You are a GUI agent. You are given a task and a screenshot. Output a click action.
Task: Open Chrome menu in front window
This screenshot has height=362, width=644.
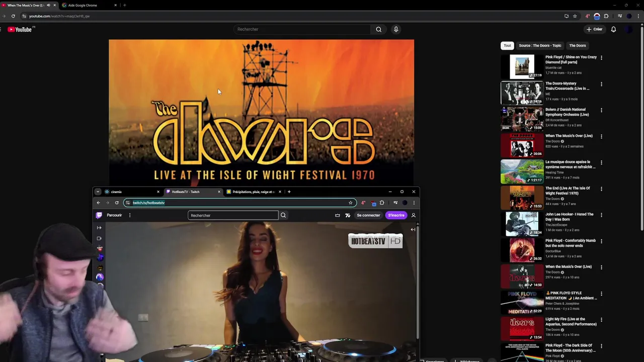414,203
